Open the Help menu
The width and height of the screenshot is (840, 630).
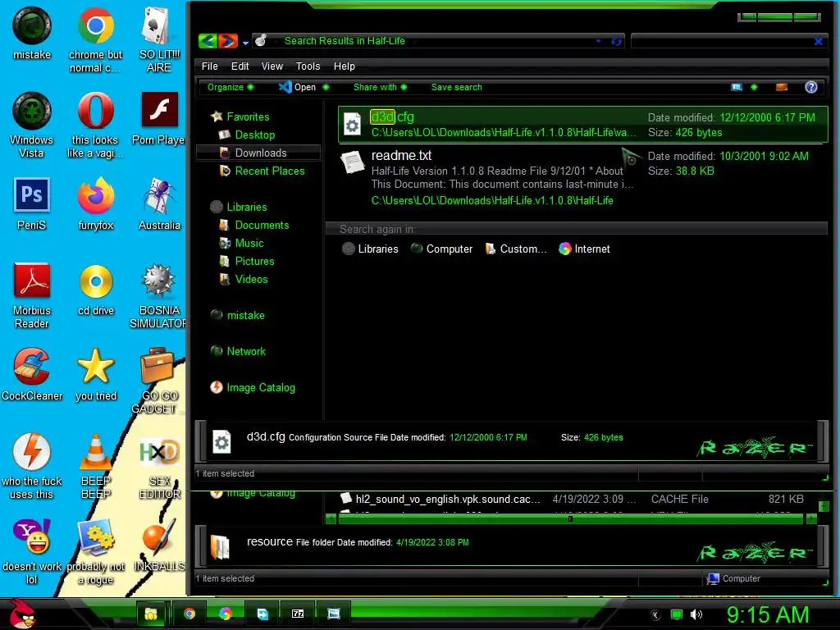tap(345, 66)
